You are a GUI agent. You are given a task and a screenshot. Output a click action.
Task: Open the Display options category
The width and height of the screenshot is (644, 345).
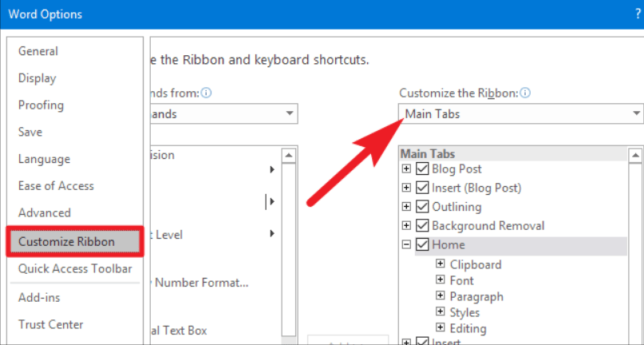(37, 78)
